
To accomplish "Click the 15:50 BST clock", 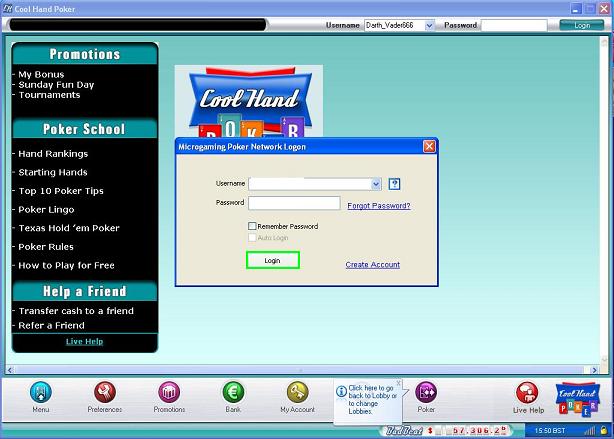I will click(550, 431).
